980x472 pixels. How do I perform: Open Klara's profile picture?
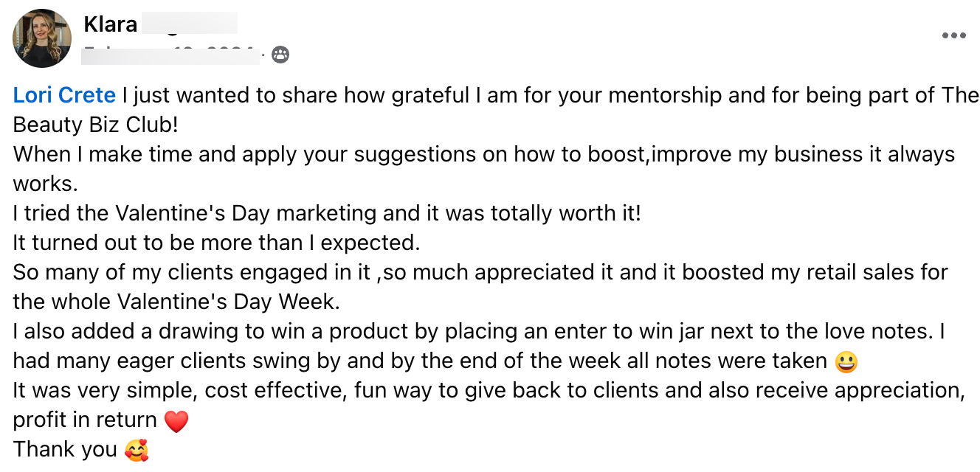tap(42, 38)
